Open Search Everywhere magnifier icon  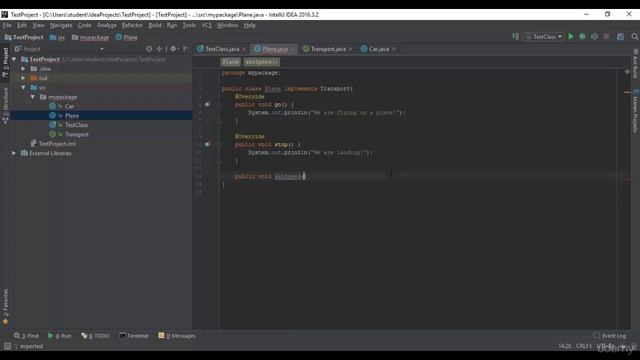[635, 37]
